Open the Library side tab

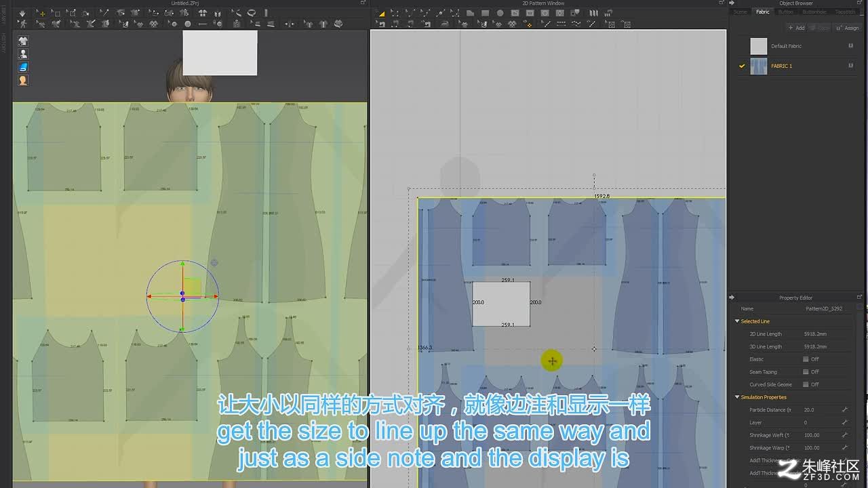pyautogui.click(x=3, y=15)
